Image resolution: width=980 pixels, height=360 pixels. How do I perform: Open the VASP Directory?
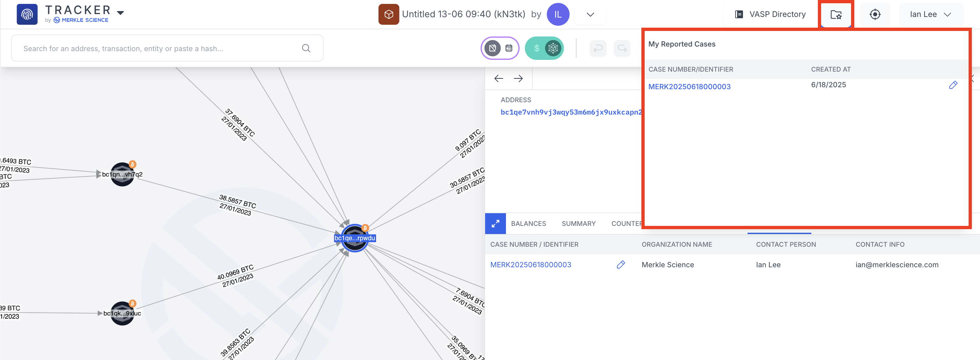(x=770, y=14)
